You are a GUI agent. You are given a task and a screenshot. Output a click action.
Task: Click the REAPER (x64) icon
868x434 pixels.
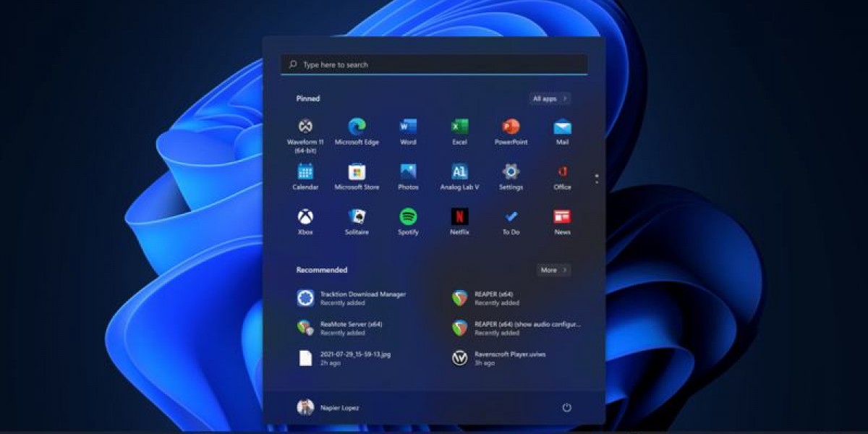(x=459, y=298)
